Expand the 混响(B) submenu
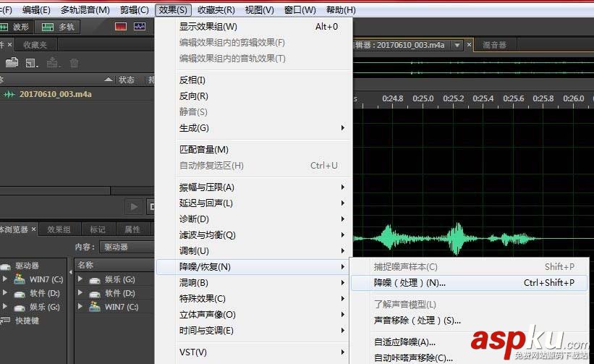This screenshot has width=594, height=364. pyautogui.click(x=254, y=282)
